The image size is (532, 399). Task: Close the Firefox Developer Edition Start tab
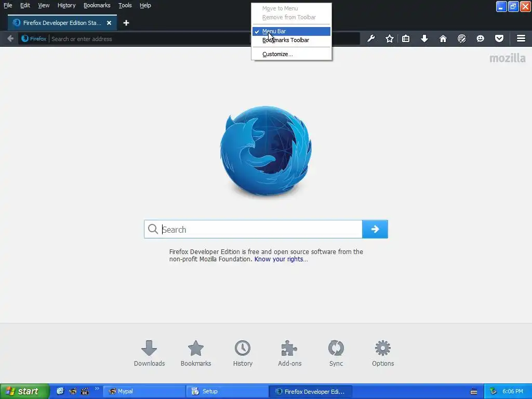(109, 23)
